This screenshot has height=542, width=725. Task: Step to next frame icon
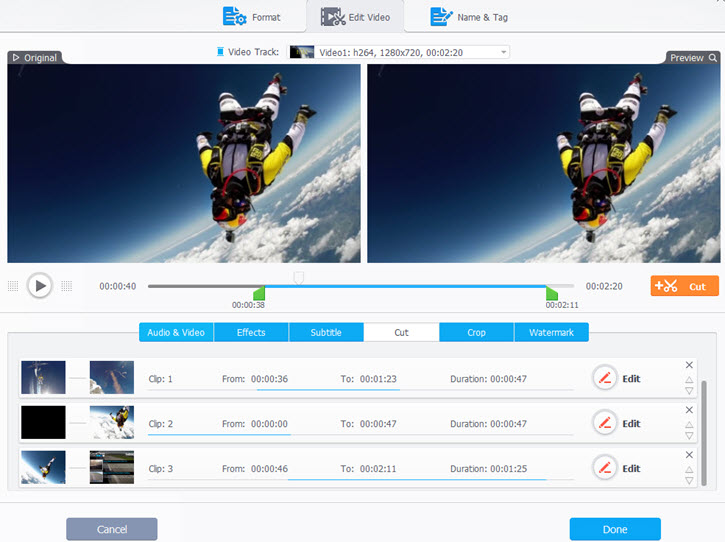67,286
